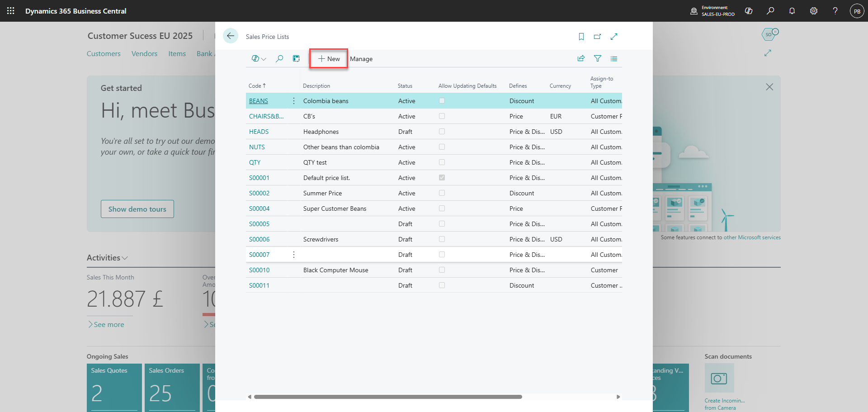Open the Vendors navigation item
The width and height of the screenshot is (868, 412).
point(144,53)
